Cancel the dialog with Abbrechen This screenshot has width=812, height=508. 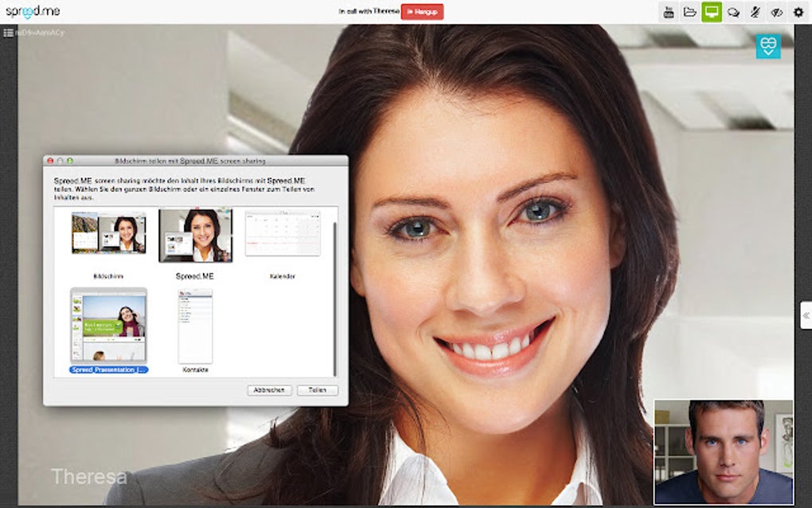269,389
